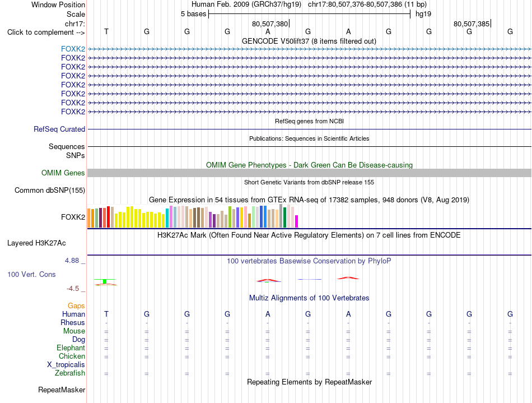
Task: Click the 4.88 PhyloP upper scale value
Action: tap(72, 261)
